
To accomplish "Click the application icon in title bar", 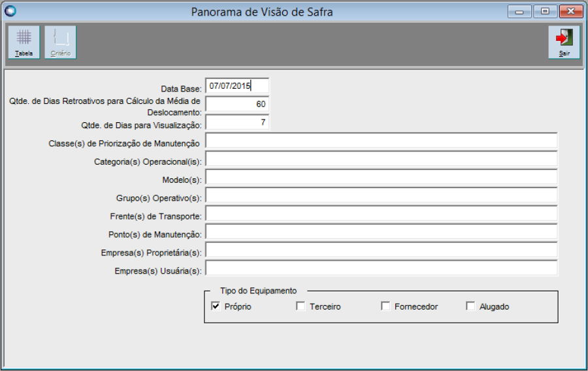I will [10, 11].
